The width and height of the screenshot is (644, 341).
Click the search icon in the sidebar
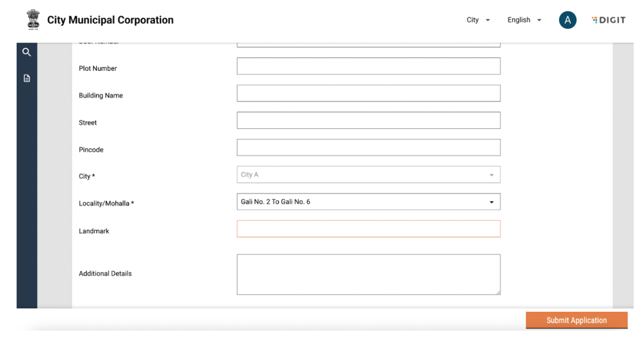tap(27, 52)
